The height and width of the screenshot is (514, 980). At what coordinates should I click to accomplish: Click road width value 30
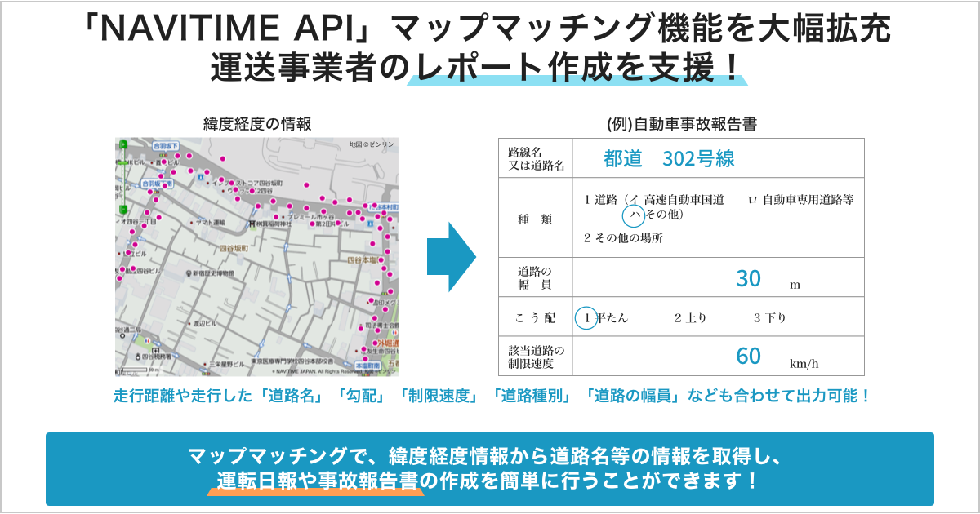click(x=748, y=278)
